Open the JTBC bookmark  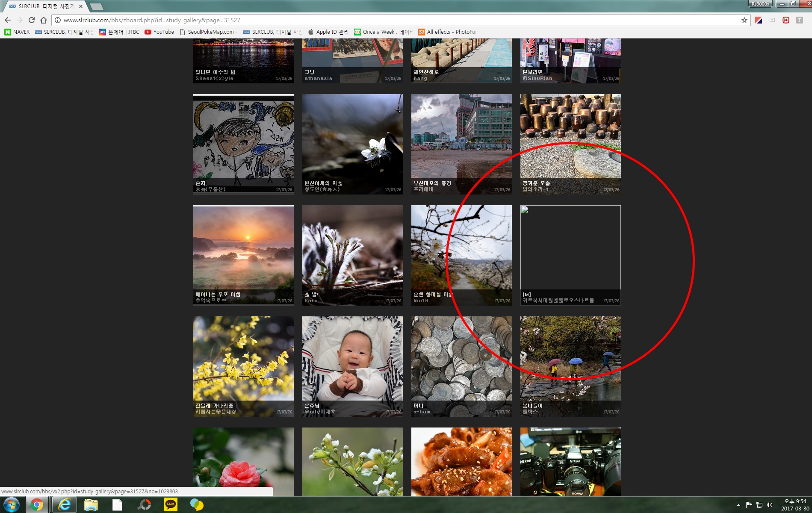click(x=119, y=32)
